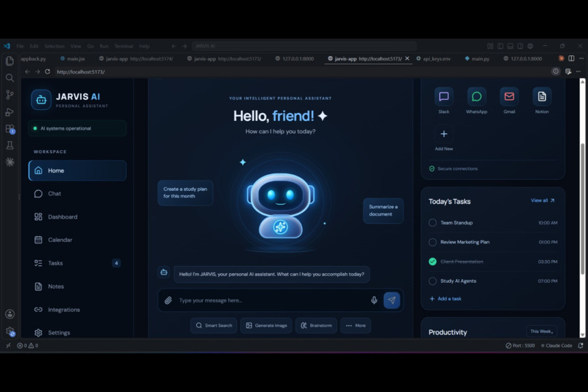Open the VS Code Explorer icon
588x392 pixels.
tap(9, 60)
